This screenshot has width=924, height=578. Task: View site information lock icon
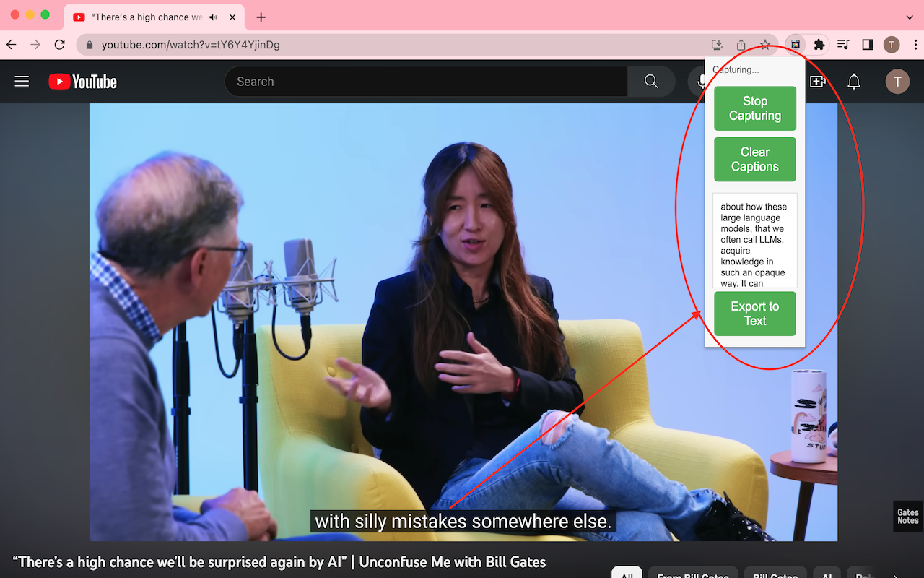[x=90, y=45]
